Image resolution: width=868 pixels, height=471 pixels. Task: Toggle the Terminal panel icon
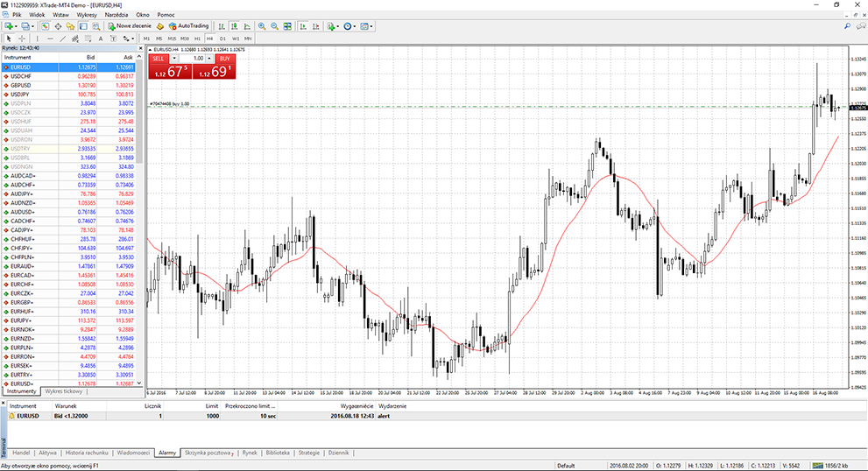coord(83,26)
